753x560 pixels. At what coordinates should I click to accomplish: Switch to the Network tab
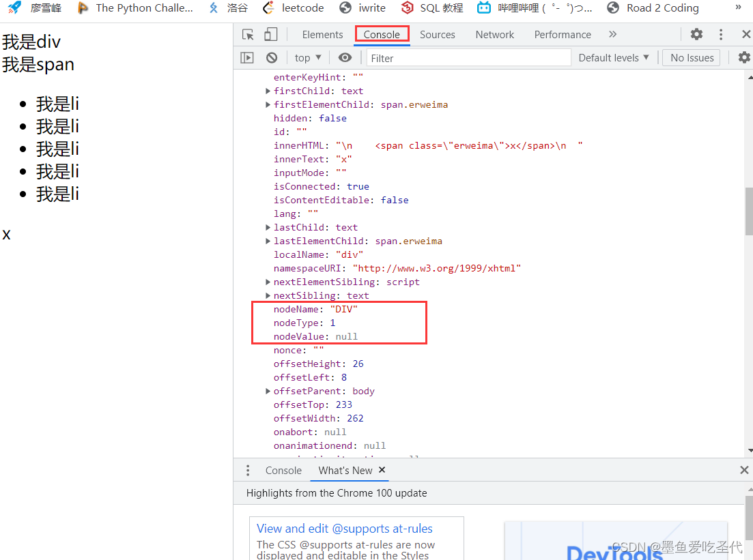point(495,35)
